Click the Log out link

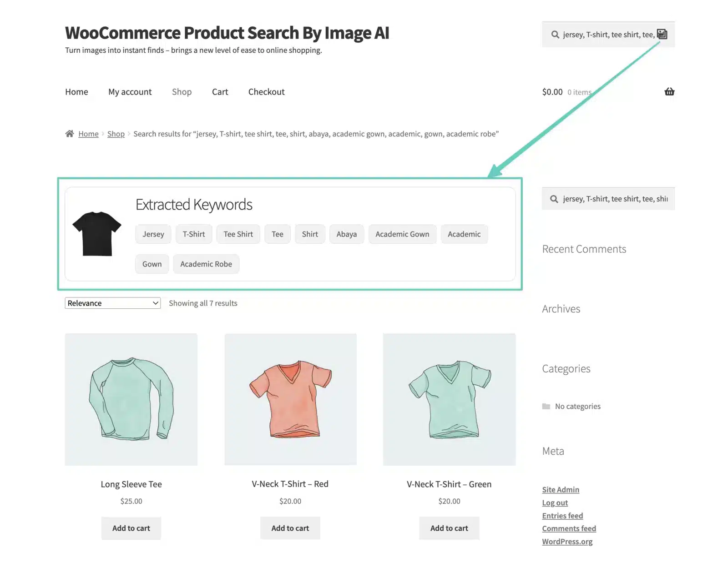coord(555,503)
